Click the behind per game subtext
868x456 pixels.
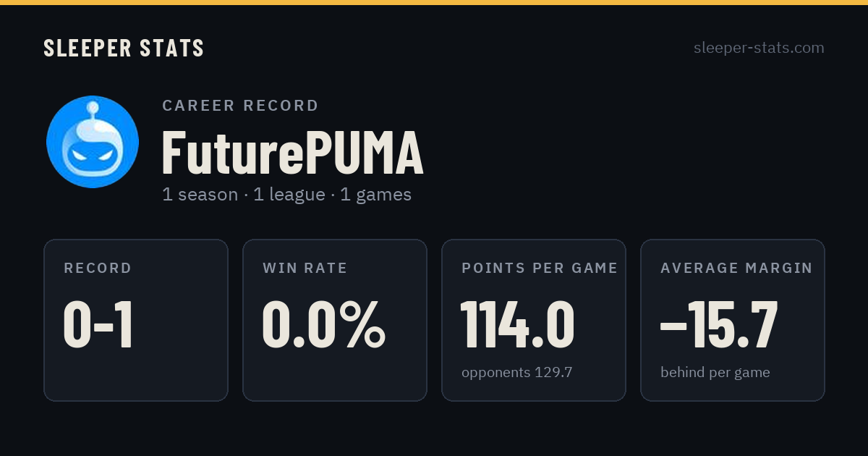pyautogui.click(x=715, y=373)
